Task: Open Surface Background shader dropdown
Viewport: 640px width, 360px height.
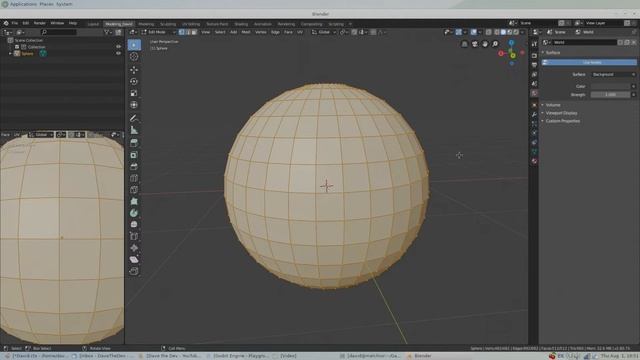Action: 613,75
